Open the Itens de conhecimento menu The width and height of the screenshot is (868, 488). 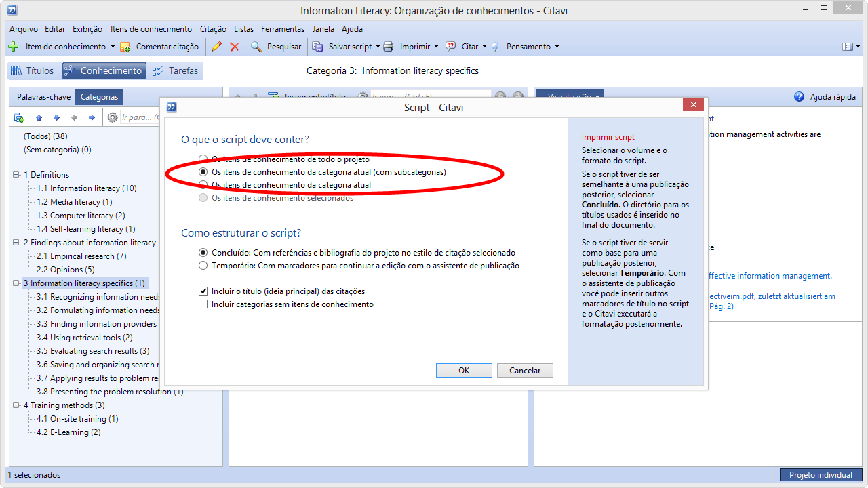point(151,29)
